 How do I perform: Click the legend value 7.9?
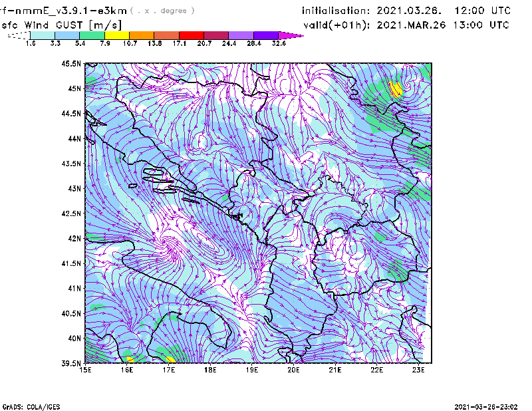click(x=105, y=43)
